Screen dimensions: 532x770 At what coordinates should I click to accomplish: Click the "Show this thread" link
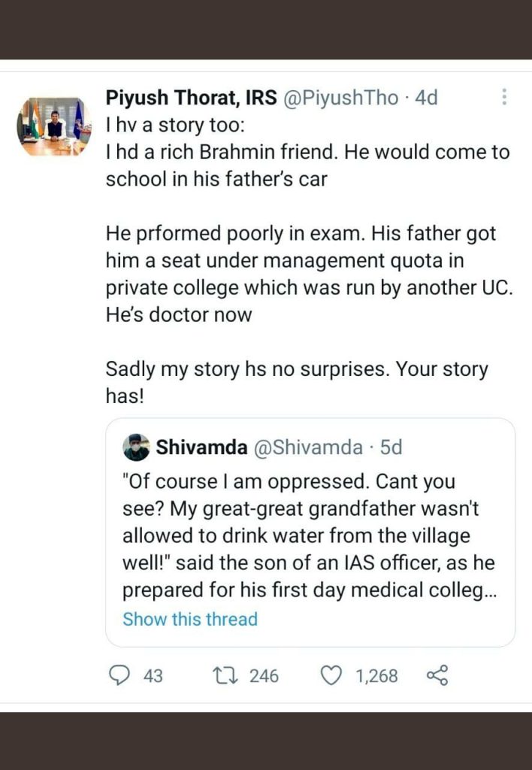(190, 619)
